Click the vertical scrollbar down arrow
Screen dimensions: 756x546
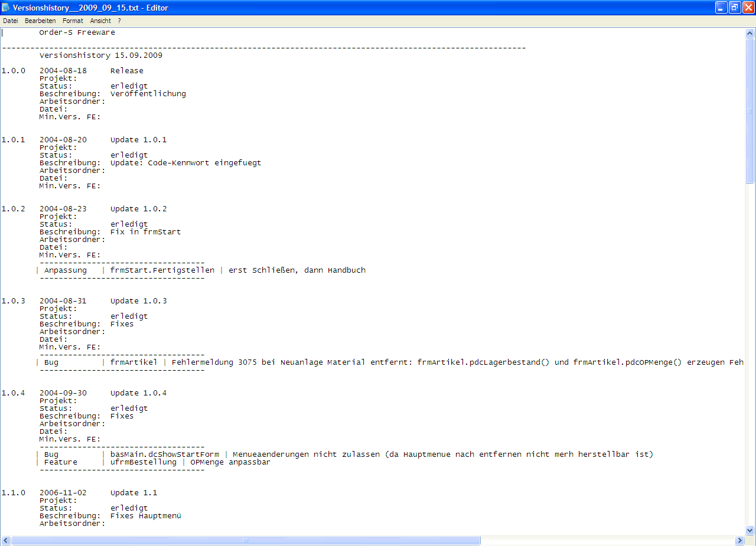[750, 530]
